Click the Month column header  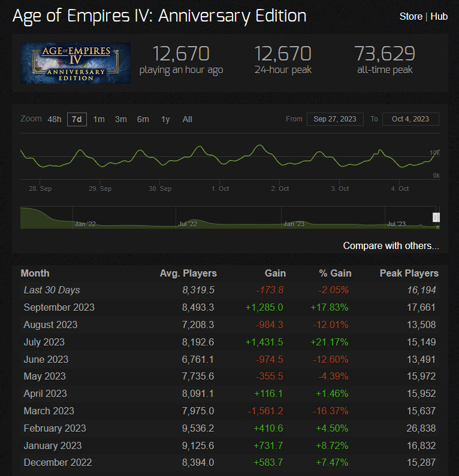point(35,273)
